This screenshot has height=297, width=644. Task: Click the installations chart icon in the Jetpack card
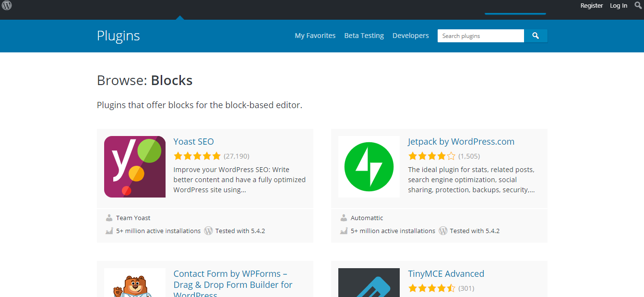coord(344,231)
